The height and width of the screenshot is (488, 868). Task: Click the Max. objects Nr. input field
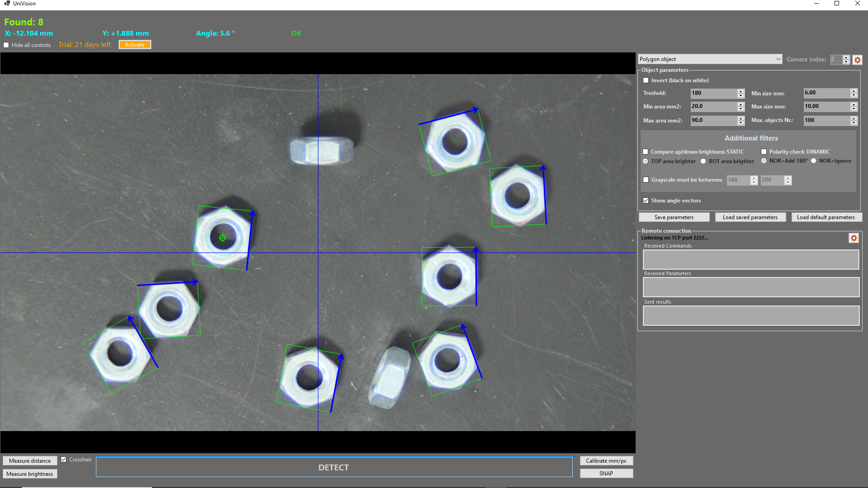pos(826,120)
